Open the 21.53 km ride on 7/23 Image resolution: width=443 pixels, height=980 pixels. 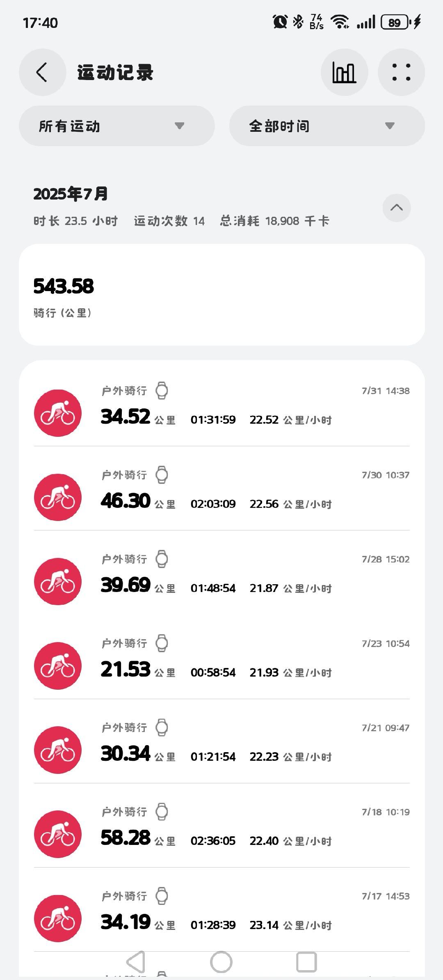[x=222, y=657]
